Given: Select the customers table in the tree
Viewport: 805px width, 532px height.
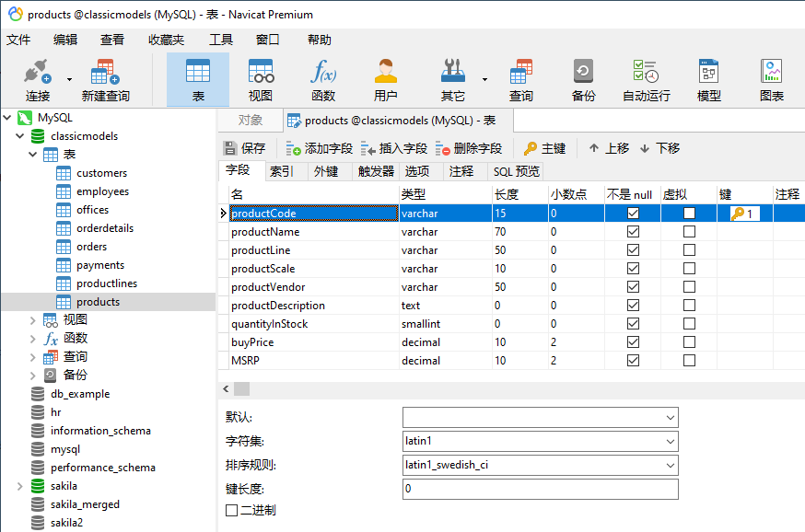Looking at the screenshot, I should 101,173.
